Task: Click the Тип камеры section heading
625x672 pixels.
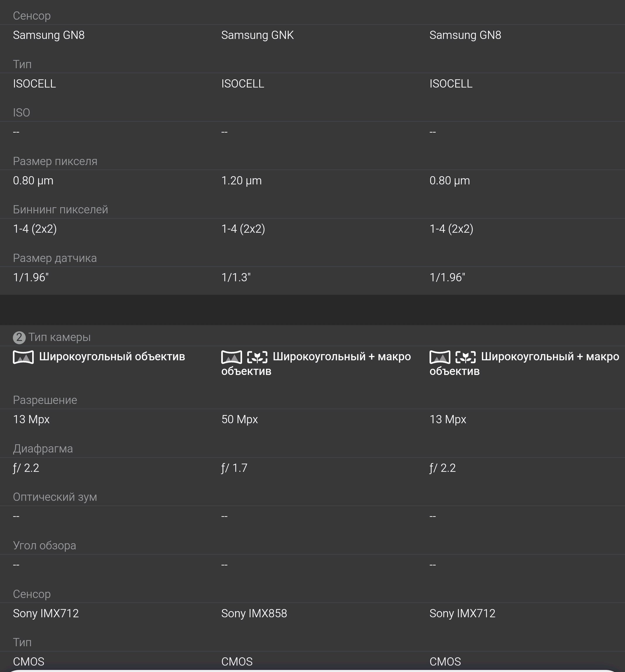Action: 59,337
